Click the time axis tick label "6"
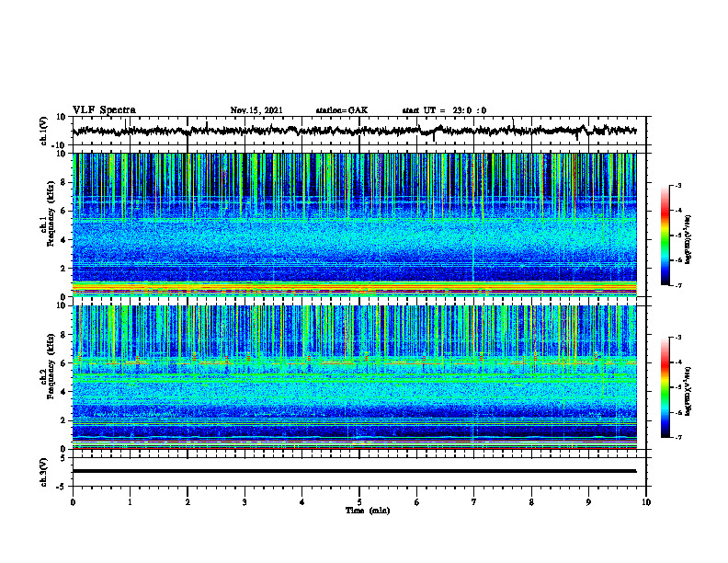728x563 pixels. coord(417,502)
